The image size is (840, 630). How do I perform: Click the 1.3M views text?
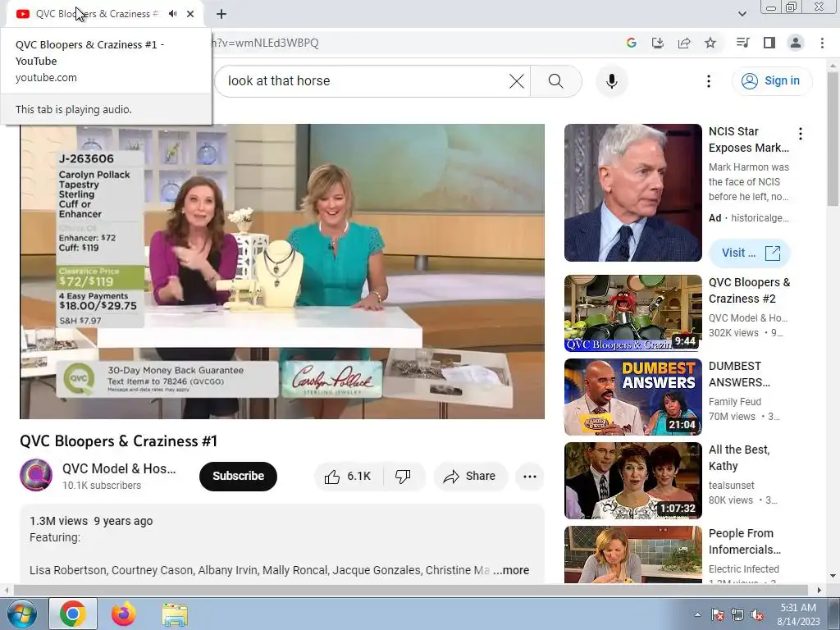[58, 521]
